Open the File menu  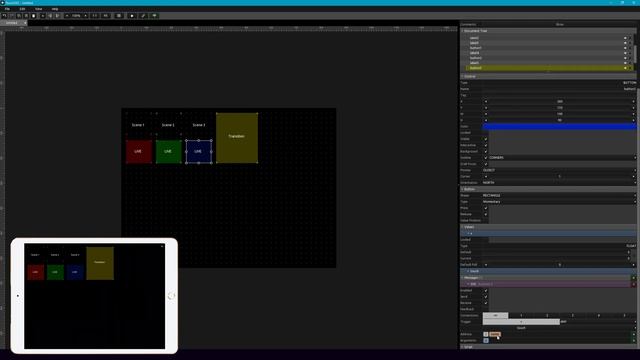7,9
